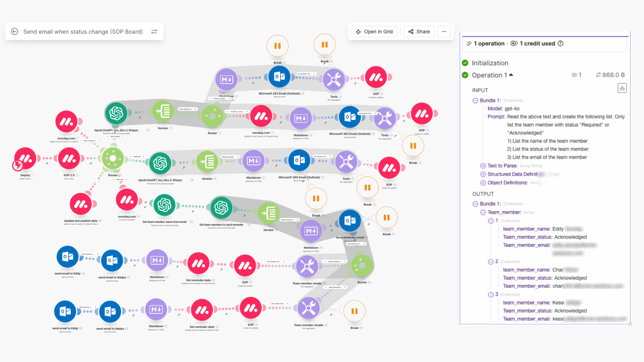Collapse Operation 1 section
The height and width of the screenshot is (362, 644).
click(511, 75)
